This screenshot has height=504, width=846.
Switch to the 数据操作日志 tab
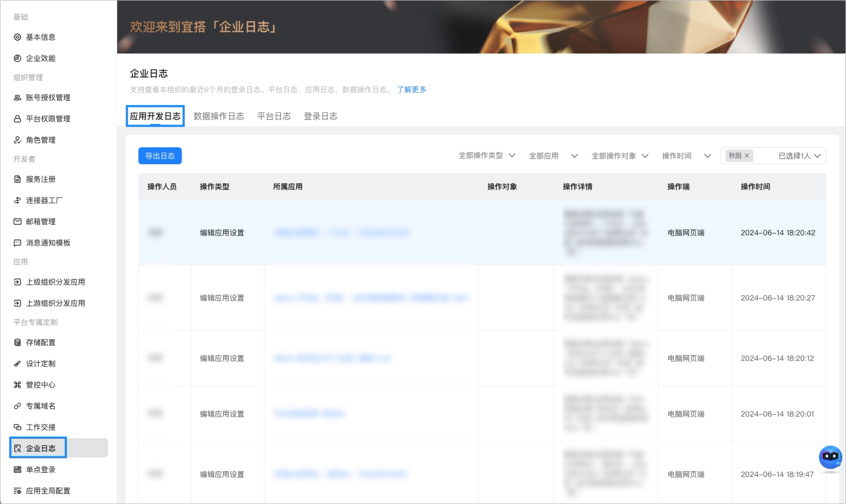(x=219, y=116)
